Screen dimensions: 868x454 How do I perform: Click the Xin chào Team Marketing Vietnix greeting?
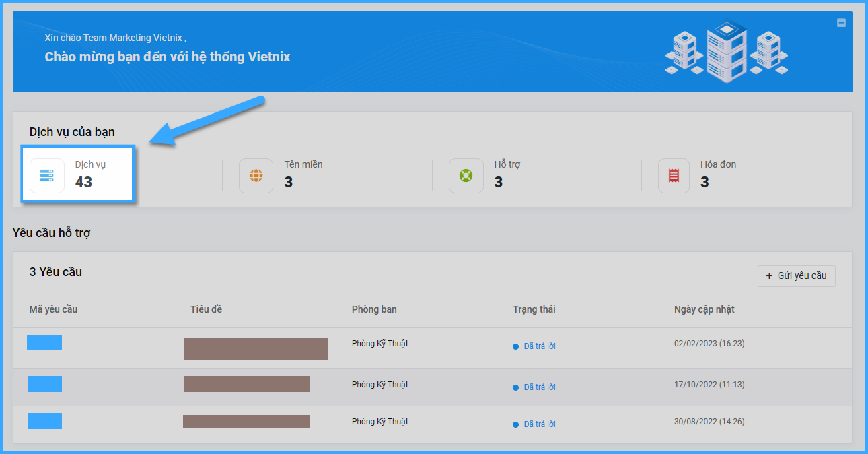[x=116, y=38]
